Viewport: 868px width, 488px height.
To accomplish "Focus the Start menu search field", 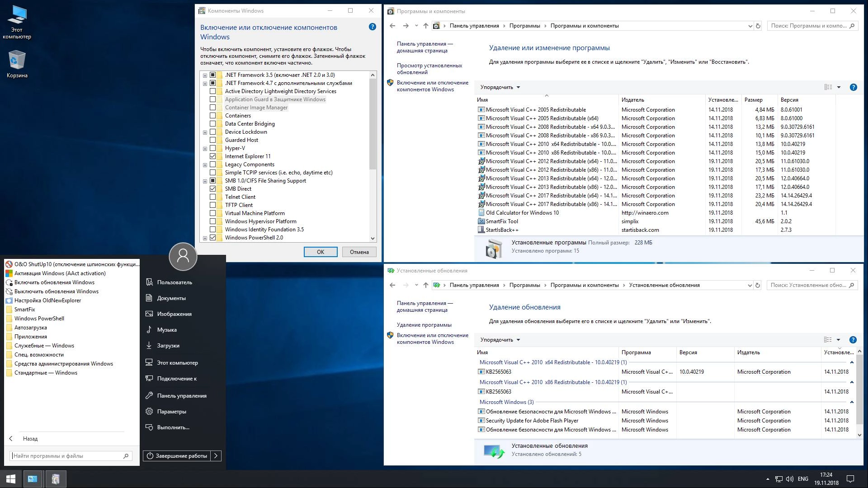I will tap(66, 456).
